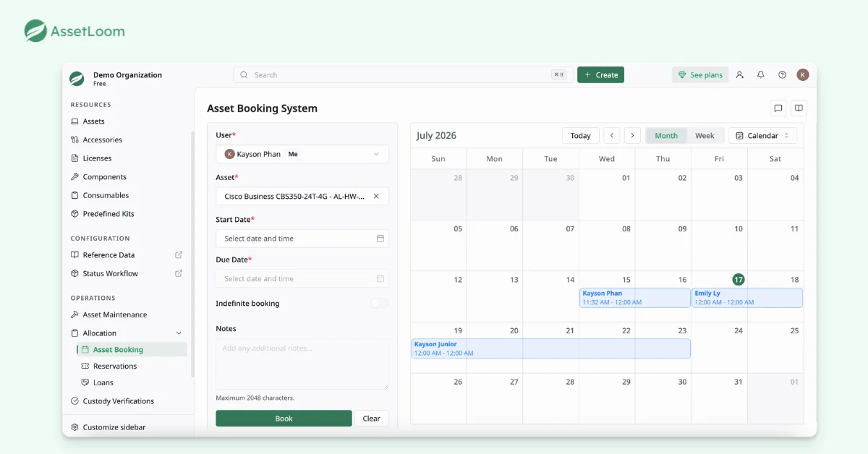The image size is (868, 454).
Task: Switch to Week view
Action: coord(705,136)
